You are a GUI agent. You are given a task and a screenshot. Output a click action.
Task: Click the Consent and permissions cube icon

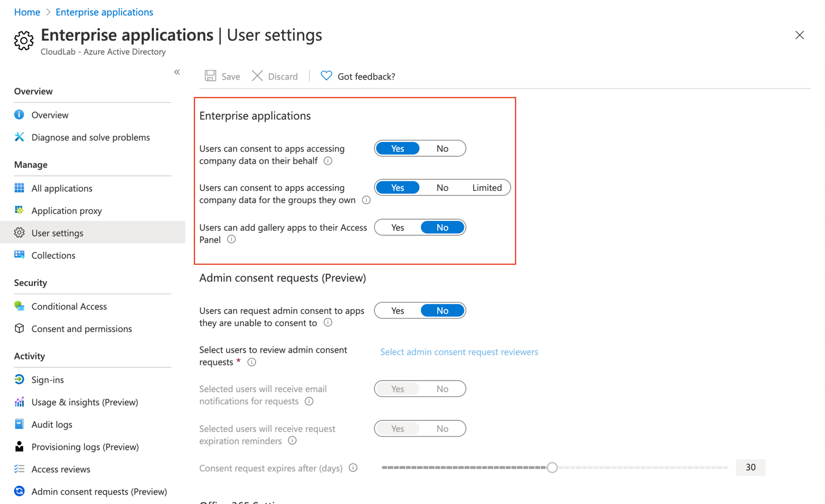[x=19, y=329]
